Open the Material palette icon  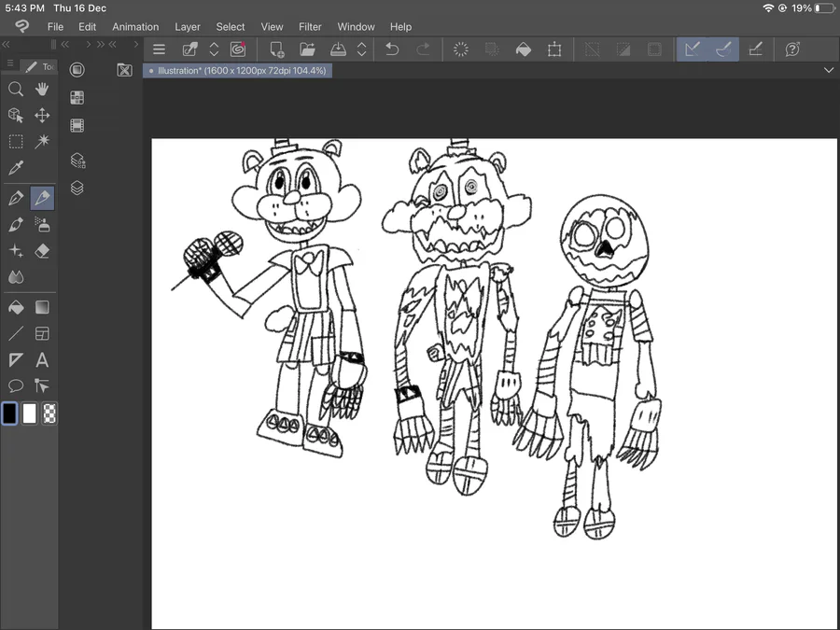point(77,97)
